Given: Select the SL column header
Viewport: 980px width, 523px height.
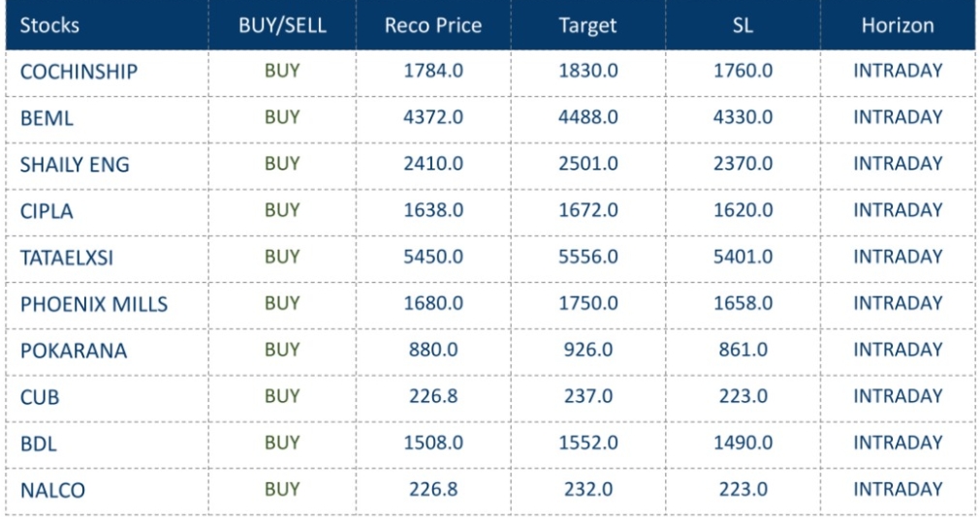Looking at the screenshot, I should click(743, 25).
